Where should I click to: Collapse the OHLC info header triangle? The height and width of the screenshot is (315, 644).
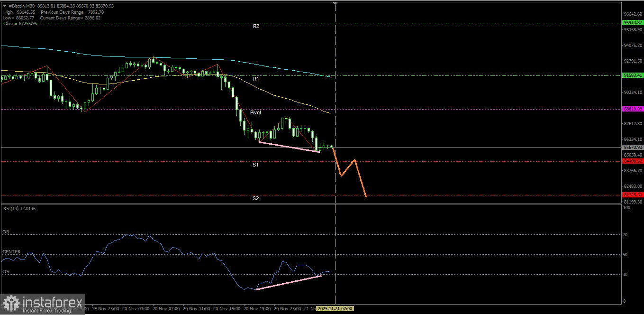tap(5, 7)
